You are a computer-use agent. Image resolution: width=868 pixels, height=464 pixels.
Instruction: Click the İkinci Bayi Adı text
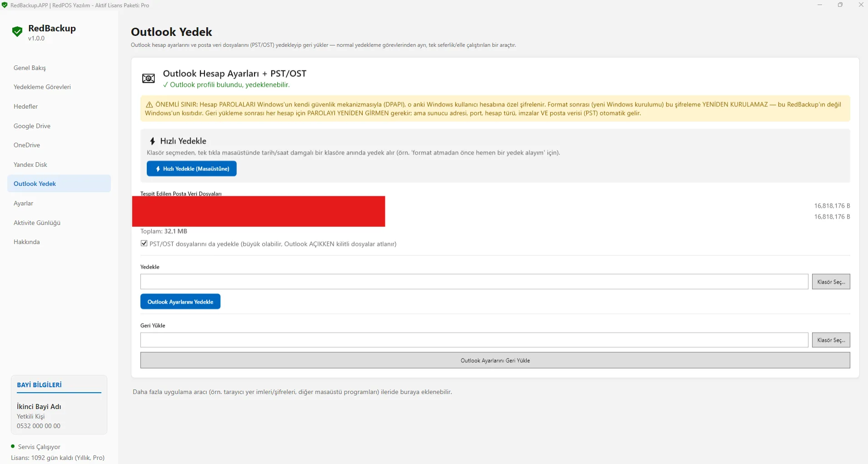(x=39, y=407)
